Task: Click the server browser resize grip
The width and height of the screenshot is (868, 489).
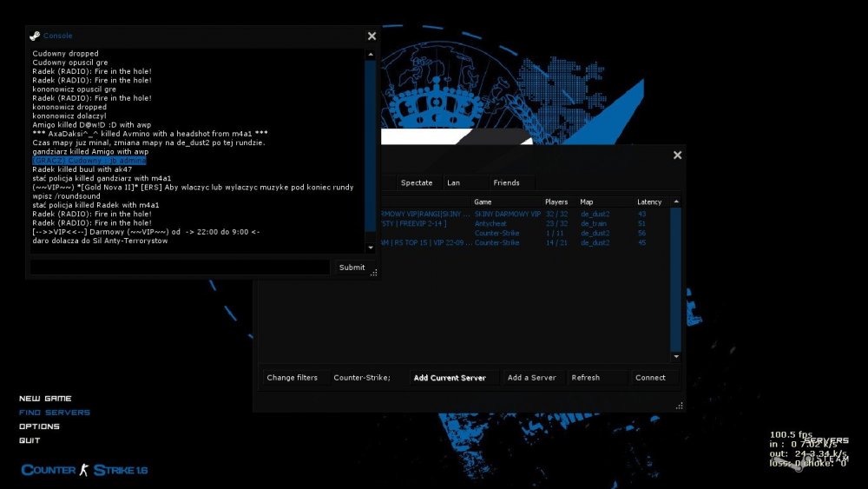Action: pyautogui.click(x=680, y=406)
